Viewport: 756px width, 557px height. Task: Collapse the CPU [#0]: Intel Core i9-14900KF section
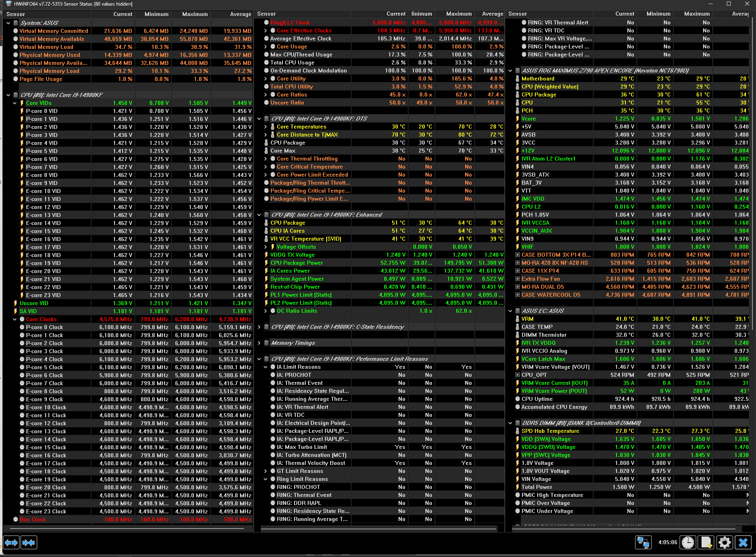[x=8, y=95]
